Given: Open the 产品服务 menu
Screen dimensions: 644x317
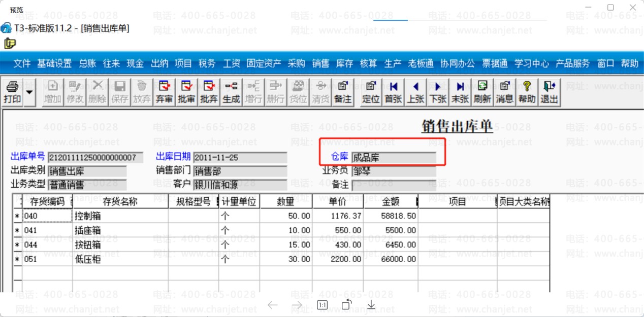Looking at the screenshot, I should pos(573,63).
